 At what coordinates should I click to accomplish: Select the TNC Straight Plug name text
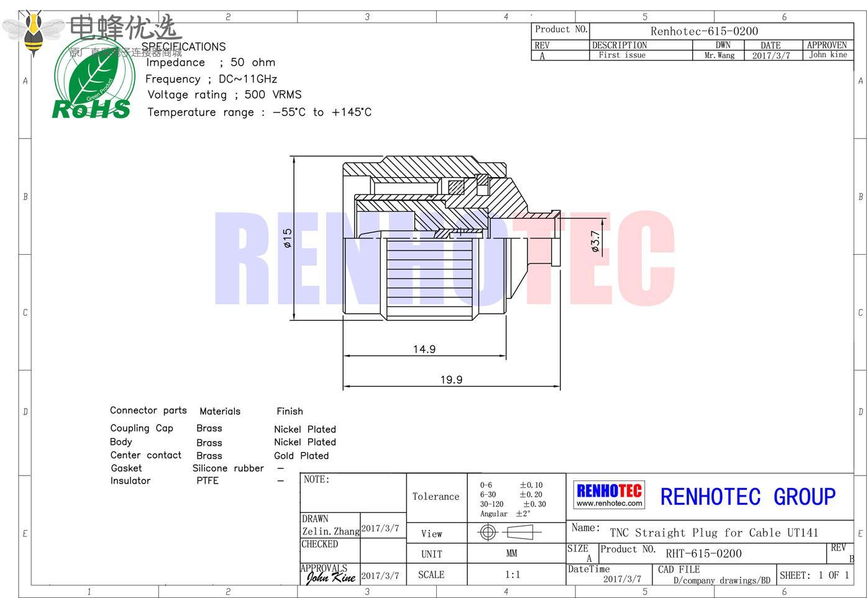coord(713,533)
